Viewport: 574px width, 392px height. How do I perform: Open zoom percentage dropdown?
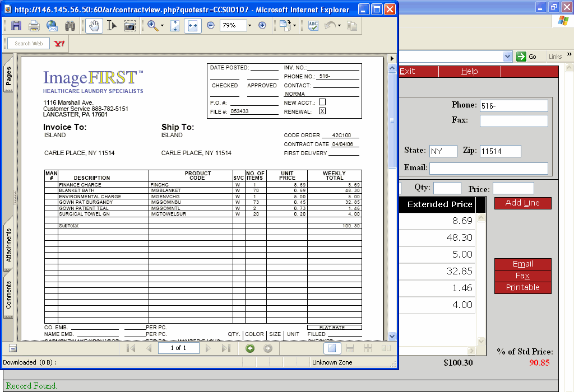249,26
